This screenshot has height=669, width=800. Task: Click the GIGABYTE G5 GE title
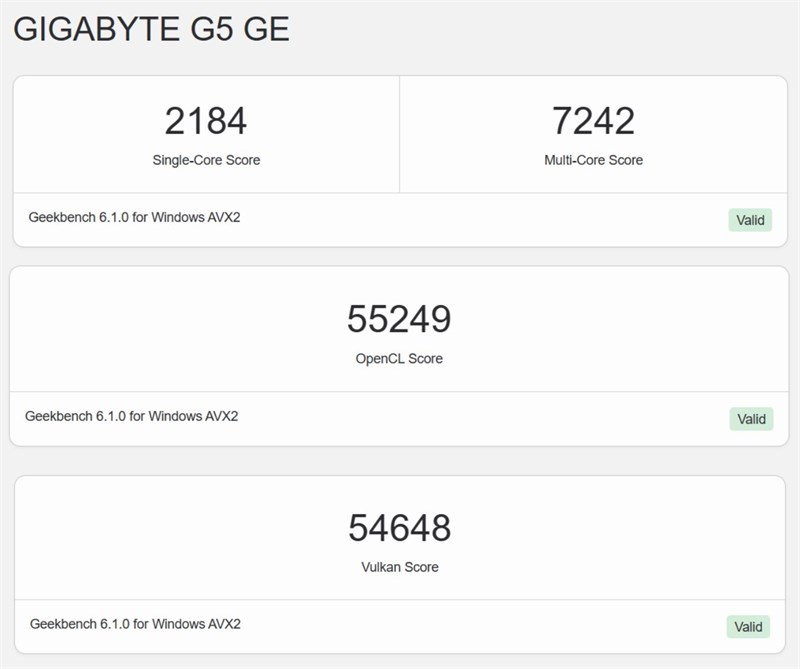pyautogui.click(x=150, y=31)
